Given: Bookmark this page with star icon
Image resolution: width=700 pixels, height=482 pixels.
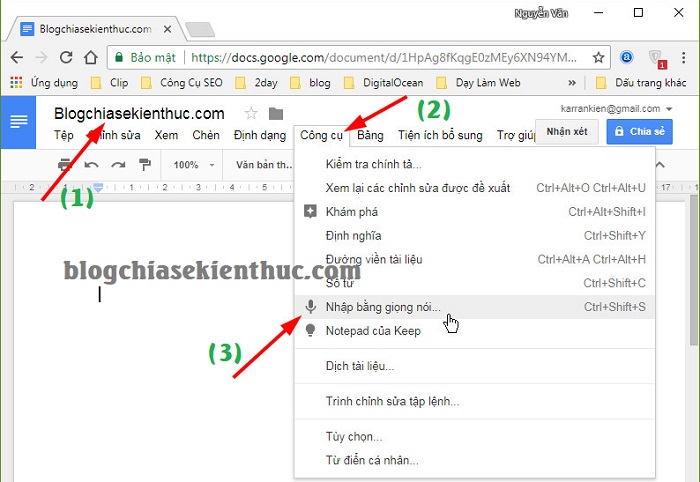Looking at the screenshot, I should click(598, 57).
